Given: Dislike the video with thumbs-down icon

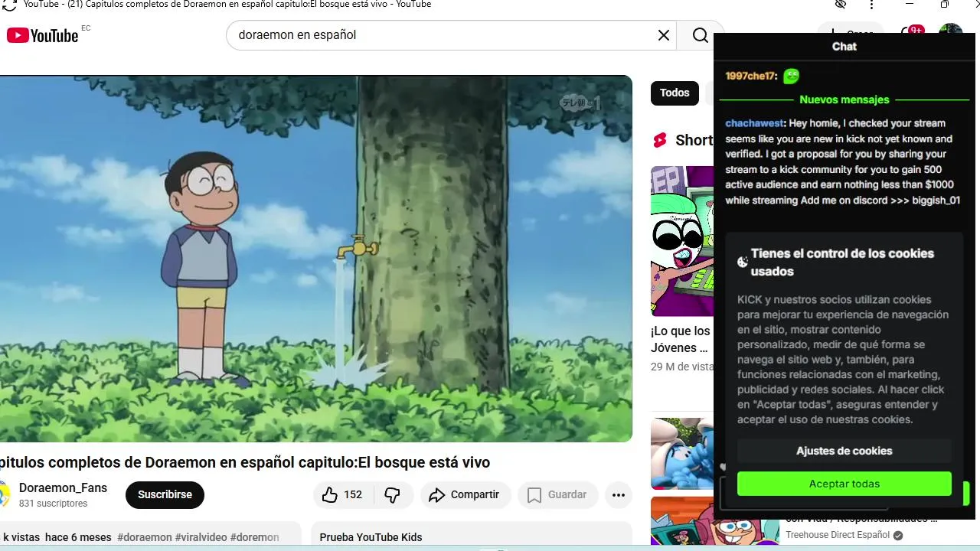Looking at the screenshot, I should [x=393, y=495].
